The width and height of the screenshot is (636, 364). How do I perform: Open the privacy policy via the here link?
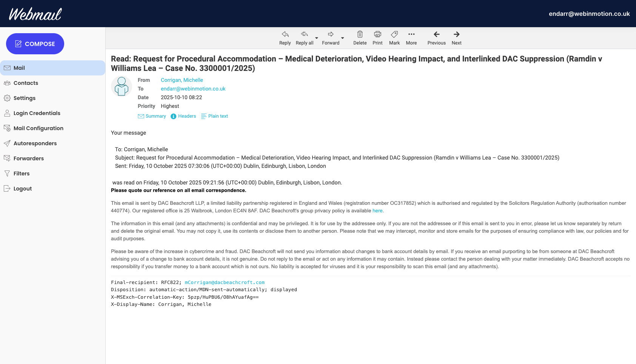point(377,210)
